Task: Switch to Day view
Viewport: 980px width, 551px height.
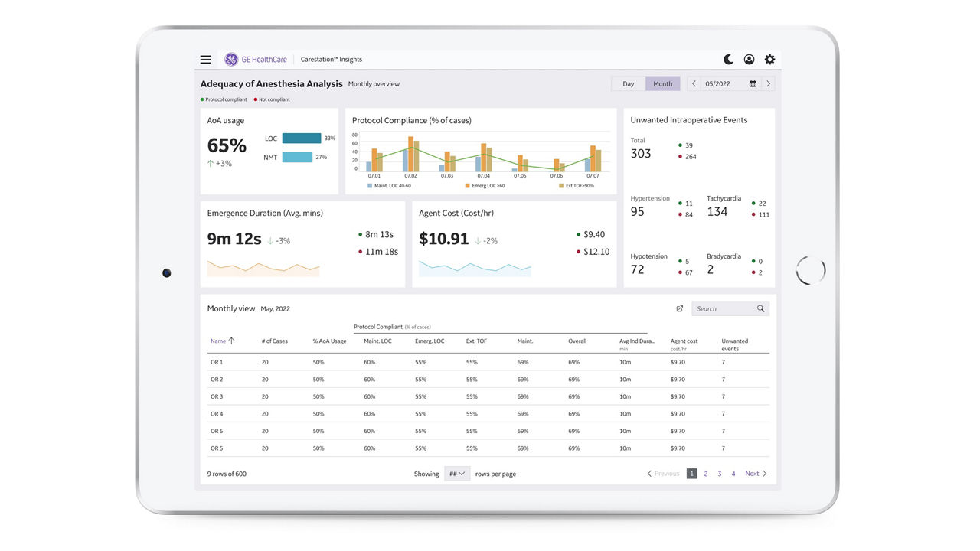Action: click(628, 84)
